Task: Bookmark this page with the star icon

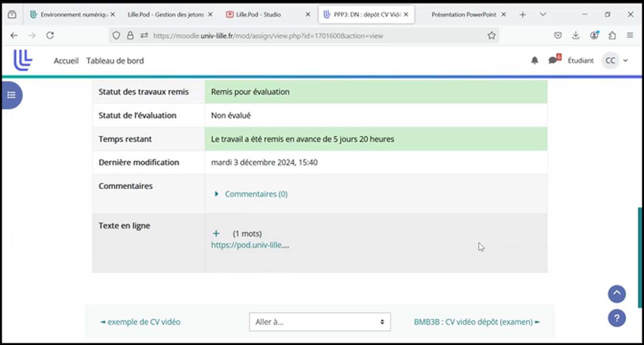Action: 492,35
